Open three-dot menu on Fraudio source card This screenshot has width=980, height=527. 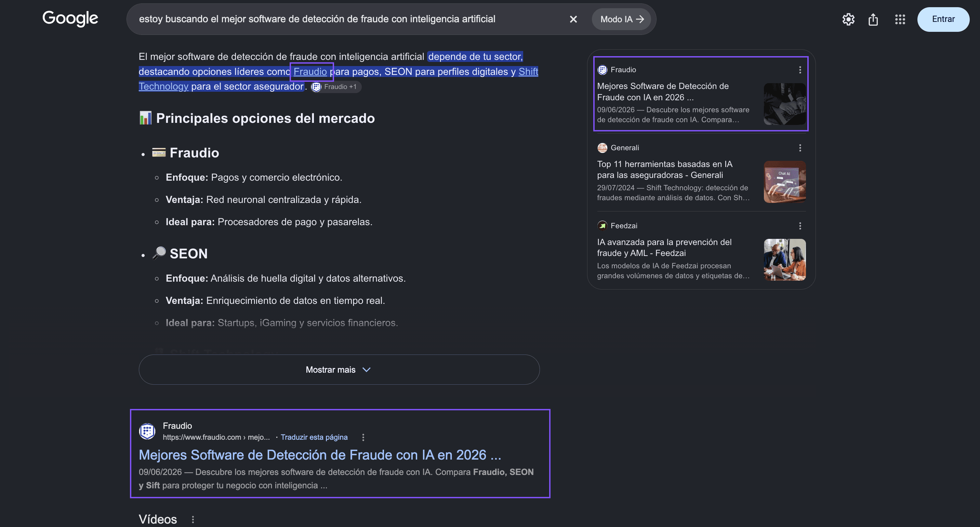(x=800, y=70)
